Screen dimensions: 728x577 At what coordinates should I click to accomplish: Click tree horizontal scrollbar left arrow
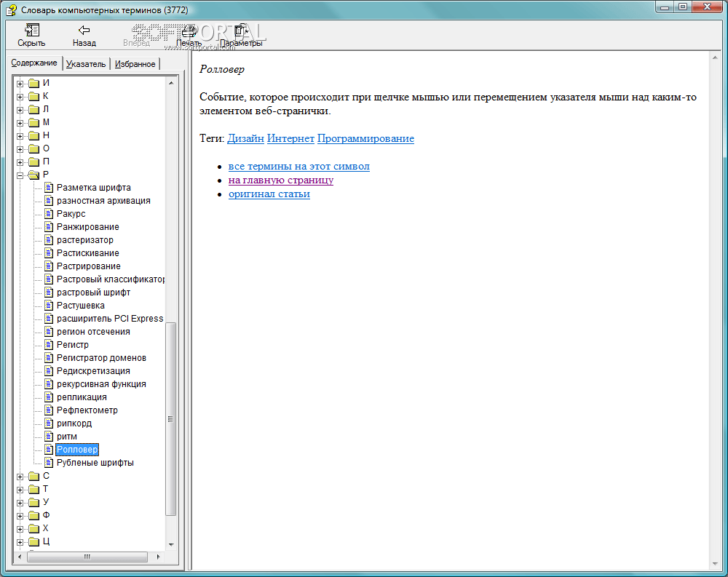(20, 557)
